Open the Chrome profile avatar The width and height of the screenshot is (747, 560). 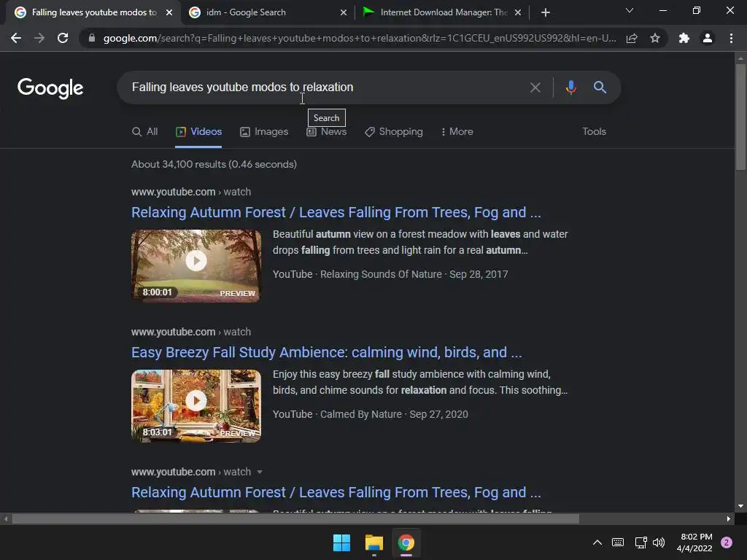tap(708, 38)
